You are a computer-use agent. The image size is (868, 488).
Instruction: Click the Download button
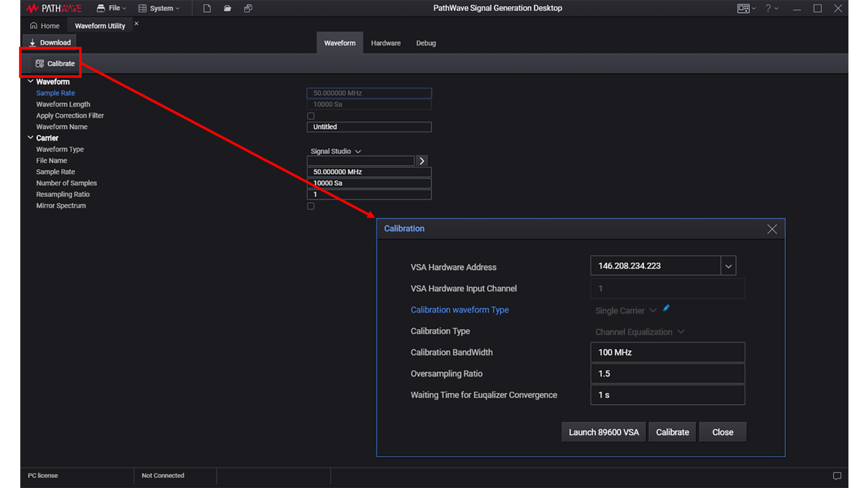[50, 42]
